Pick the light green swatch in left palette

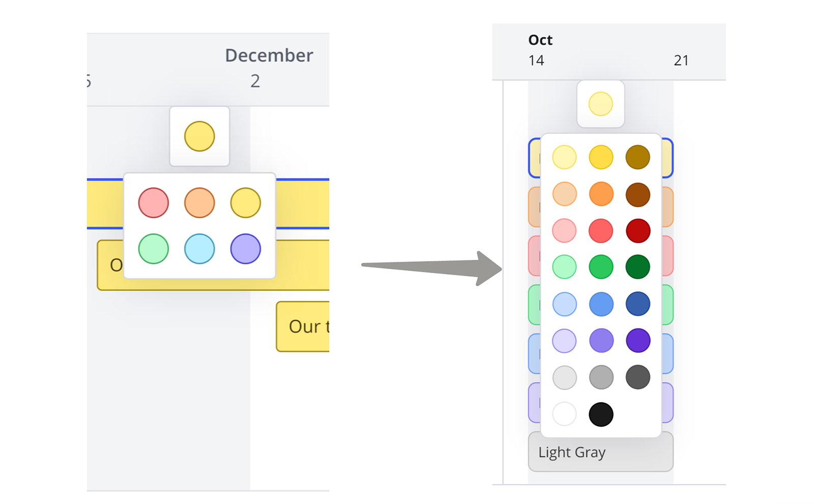point(153,249)
